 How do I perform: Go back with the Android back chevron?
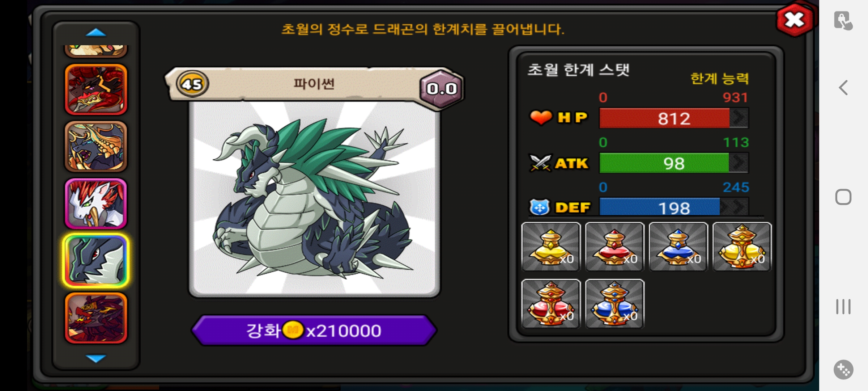coord(843,88)
